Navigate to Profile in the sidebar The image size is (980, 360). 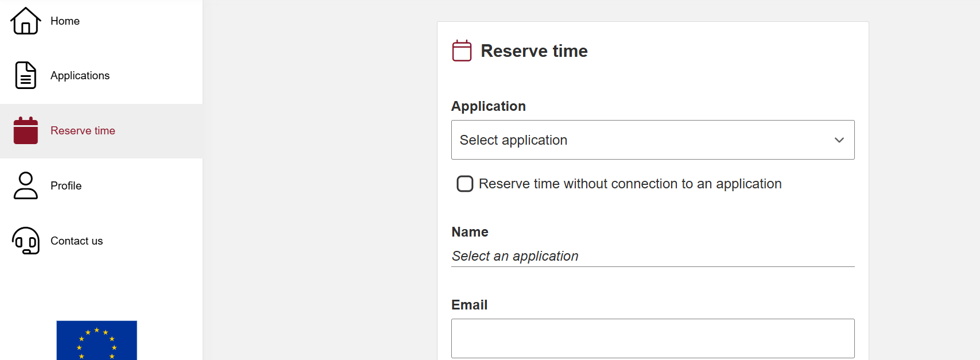[x=66, y=186]
